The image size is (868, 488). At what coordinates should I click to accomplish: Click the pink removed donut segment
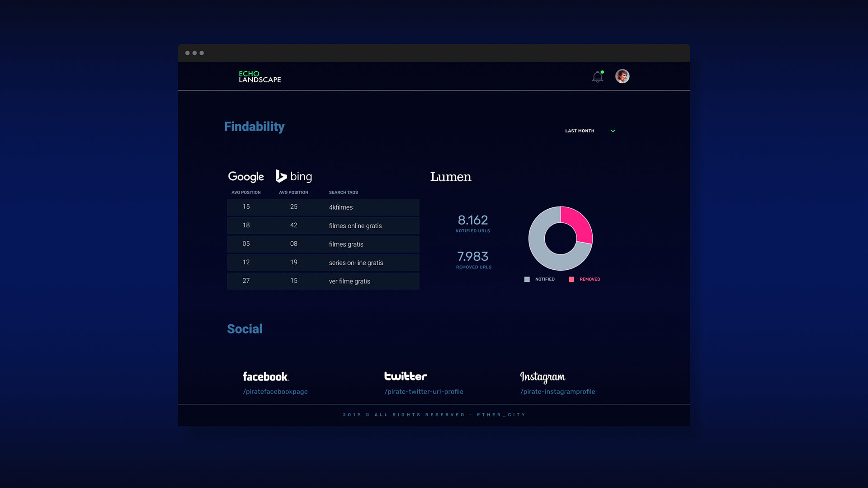click(x=580, y=223)
